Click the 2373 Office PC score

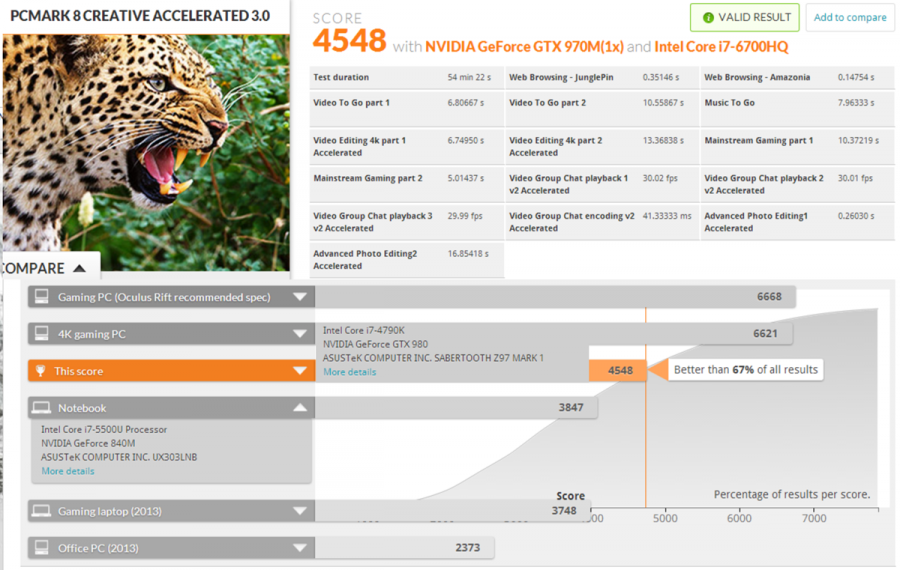click(x=468, y=548)
